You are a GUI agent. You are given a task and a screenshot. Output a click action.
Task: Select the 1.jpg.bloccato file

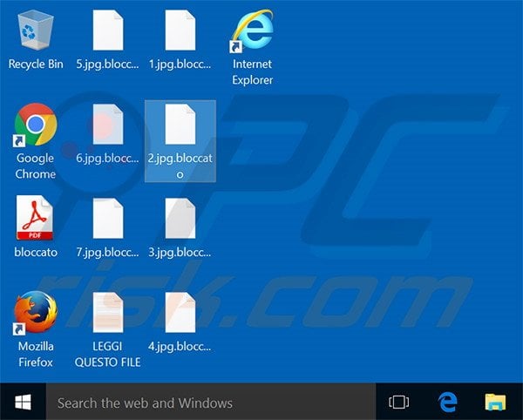180,31
